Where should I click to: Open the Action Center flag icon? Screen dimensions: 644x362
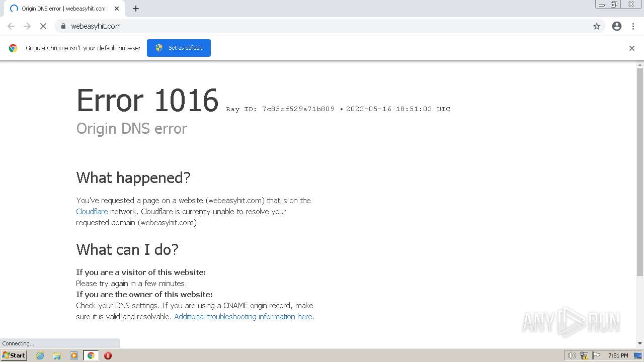coord(596,355)
